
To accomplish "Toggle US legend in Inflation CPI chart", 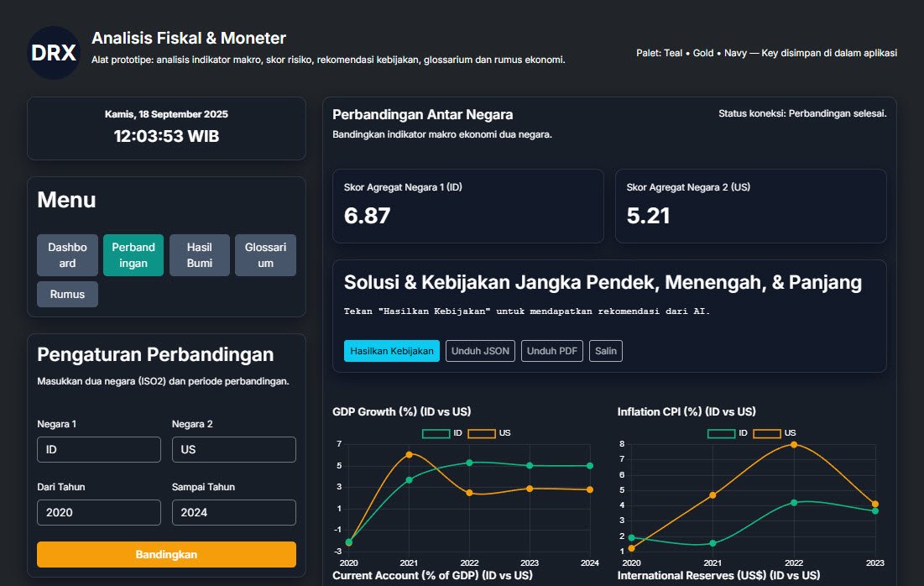I will [x=775, y=433].
